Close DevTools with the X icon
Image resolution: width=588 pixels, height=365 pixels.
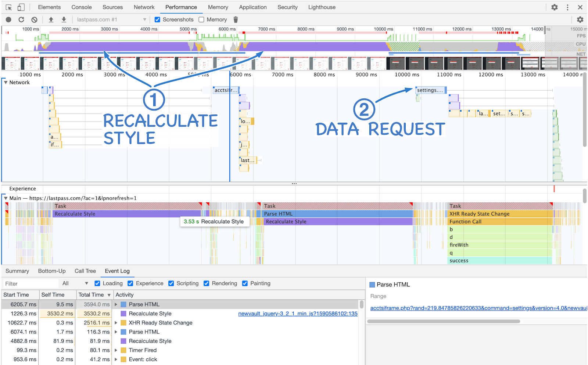click(580, 7)
